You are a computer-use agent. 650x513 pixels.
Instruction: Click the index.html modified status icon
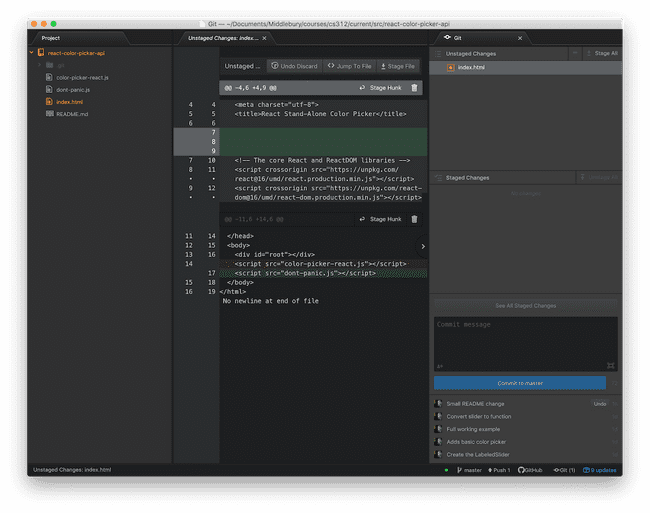click(451, 68)
